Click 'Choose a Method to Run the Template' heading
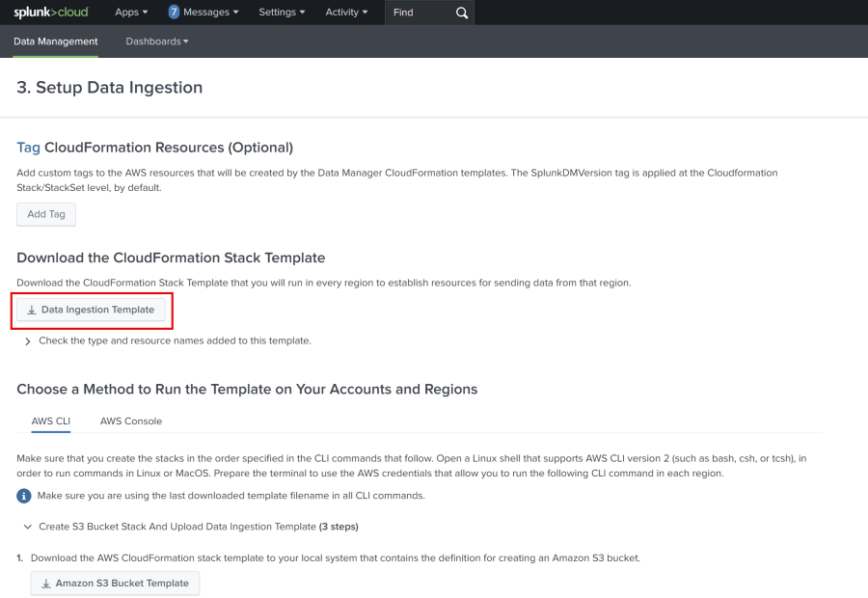This screenshot has height=598, width=868. (247, 390)
